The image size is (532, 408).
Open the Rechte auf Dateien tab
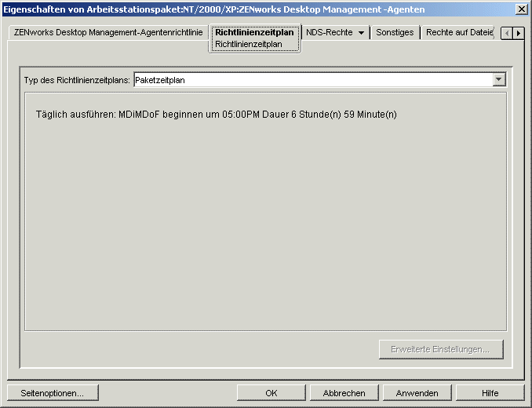point(459,32)
